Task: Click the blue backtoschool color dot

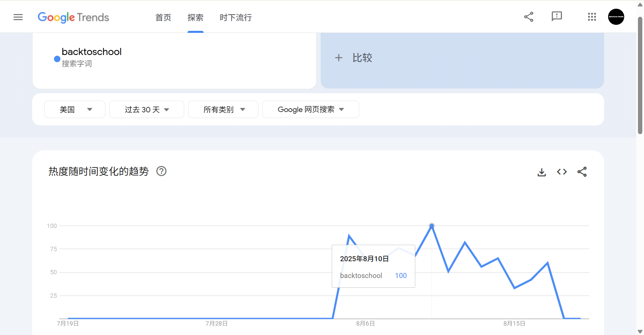Action: (x=57, y=59)
